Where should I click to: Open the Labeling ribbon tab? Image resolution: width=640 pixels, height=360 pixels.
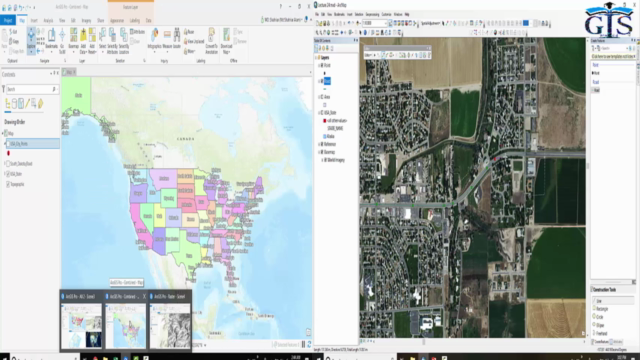[135, 20]
